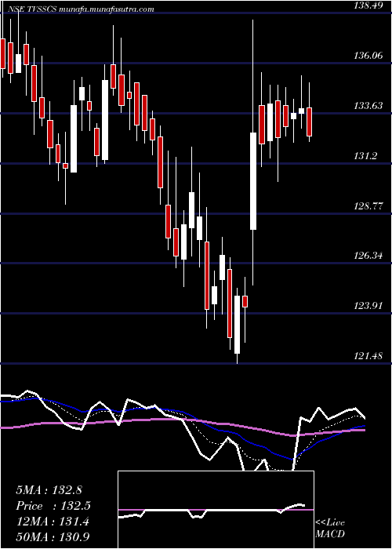Click the tallest white candlestick body
Image resolution: width=392 pixels, height=549 pixels.
pyautogui.click(x=252, y=181)
